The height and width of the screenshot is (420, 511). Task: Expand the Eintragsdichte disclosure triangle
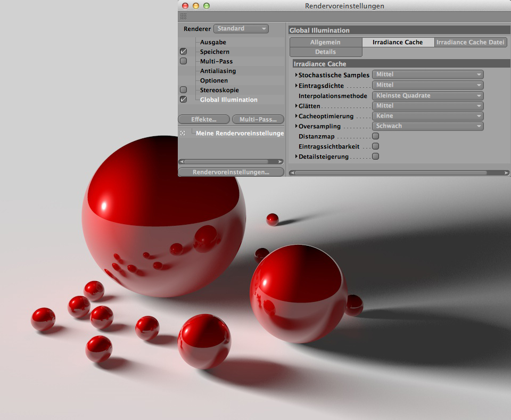coord(296,85)
